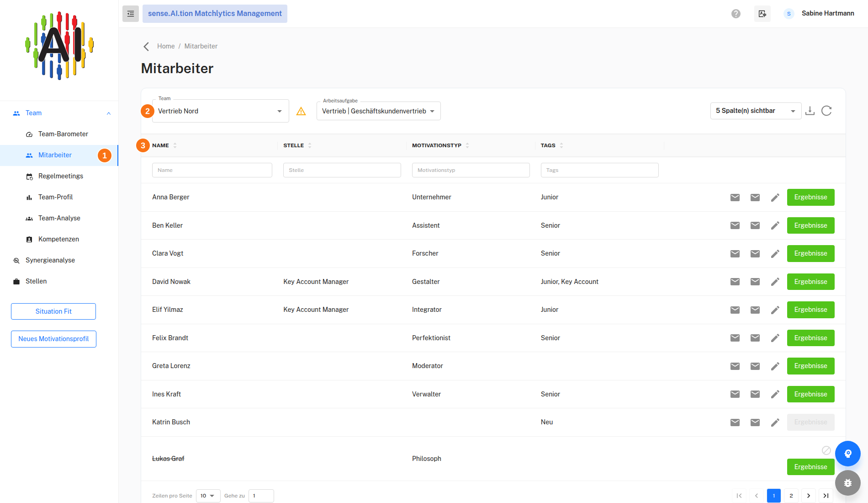Click second mail icon for Clara Vogt
Viewport: 868px width, 503px height.
[x=755, y=254]
